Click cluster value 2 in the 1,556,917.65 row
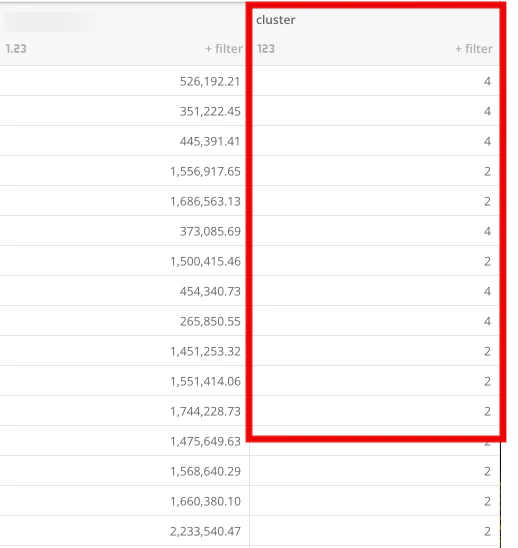This screenshot has height=548, width=518. pyautogui.click(x=487, y=172)
